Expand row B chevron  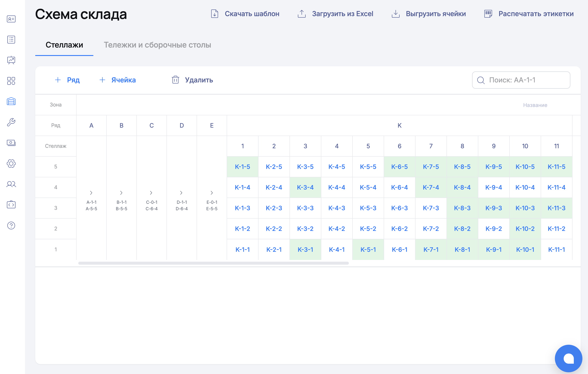121,193
